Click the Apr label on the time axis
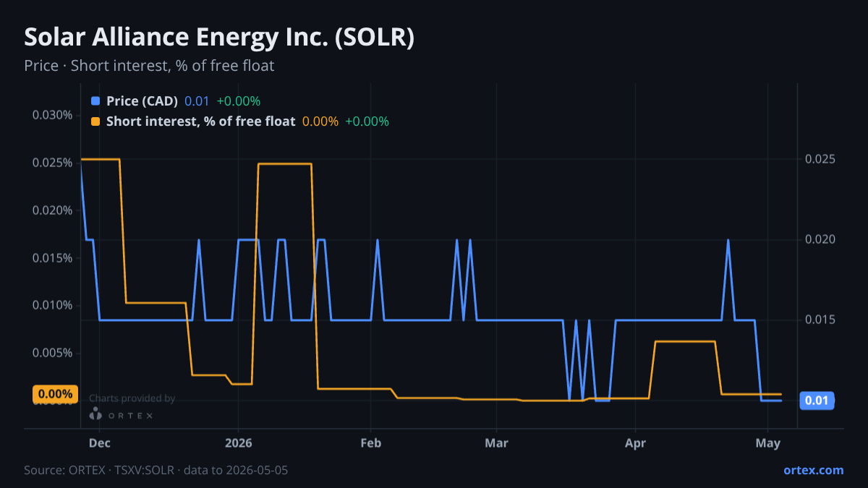 click(635, 442)
